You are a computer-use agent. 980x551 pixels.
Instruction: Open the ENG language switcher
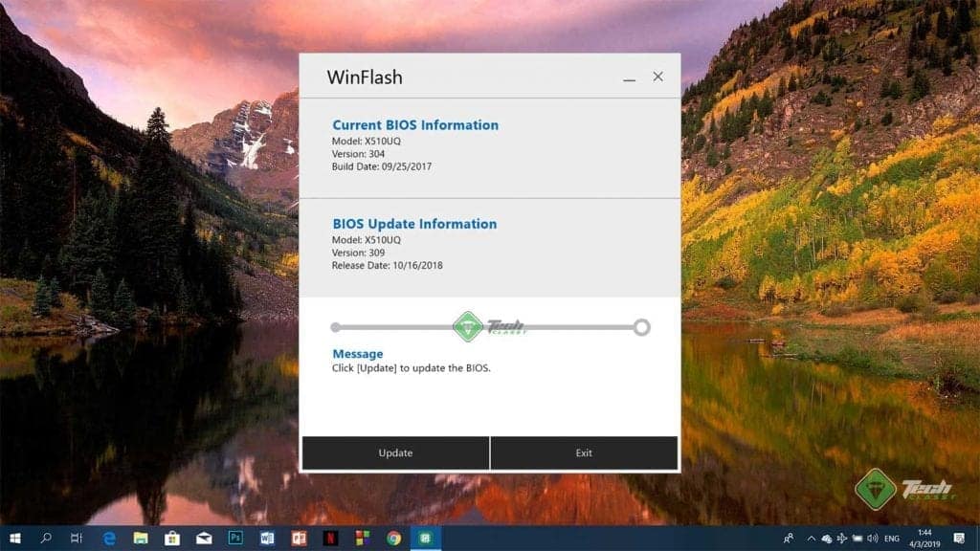892,538
